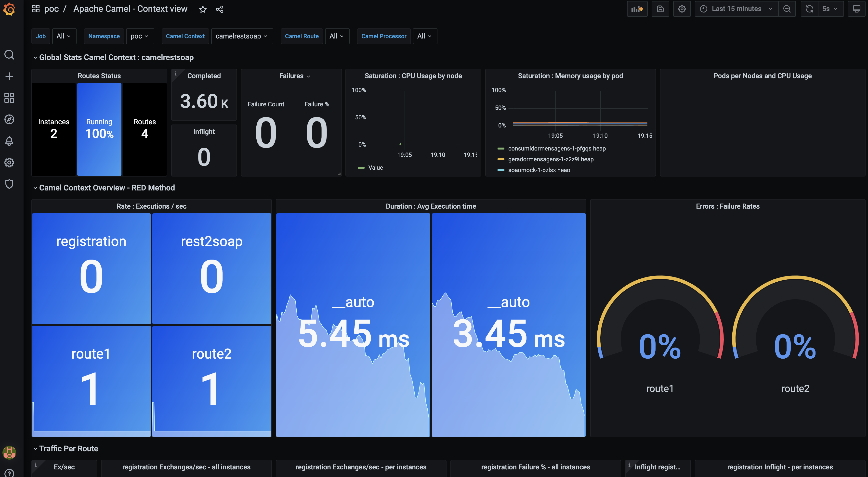Click the share dashboard icon

(x=220, y=9)
